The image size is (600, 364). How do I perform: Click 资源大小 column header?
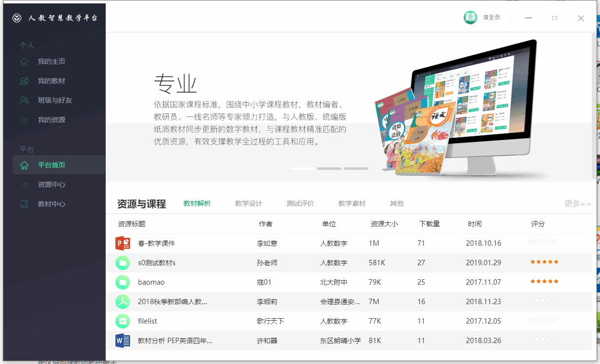pos(384,224)
